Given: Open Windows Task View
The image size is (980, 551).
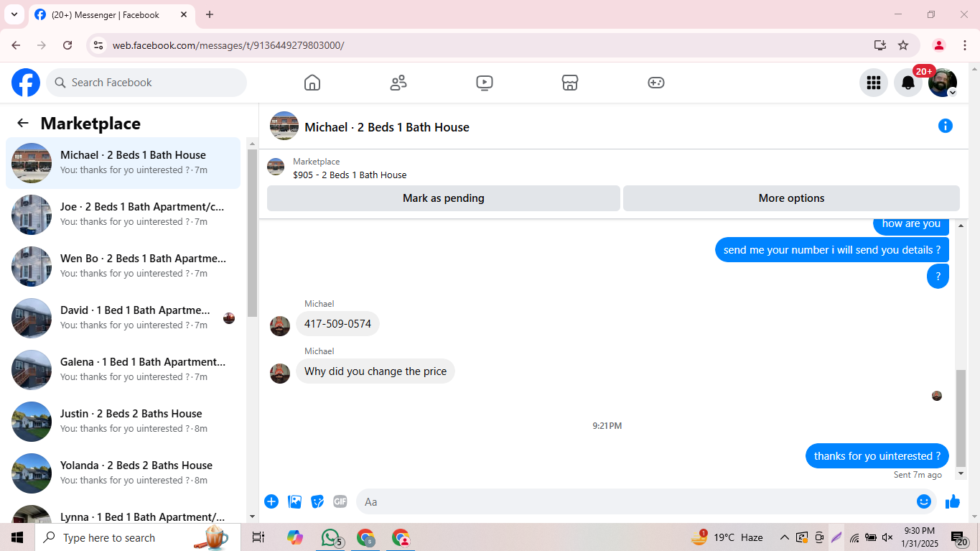Looking at the screenshot, I should (x=258, y=537).
